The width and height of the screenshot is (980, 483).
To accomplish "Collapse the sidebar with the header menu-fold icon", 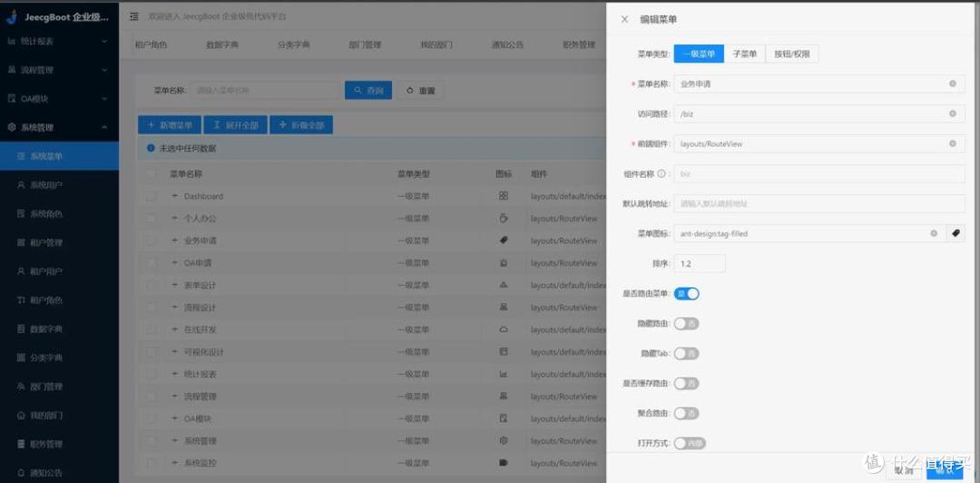I will [x=133, y=17].
